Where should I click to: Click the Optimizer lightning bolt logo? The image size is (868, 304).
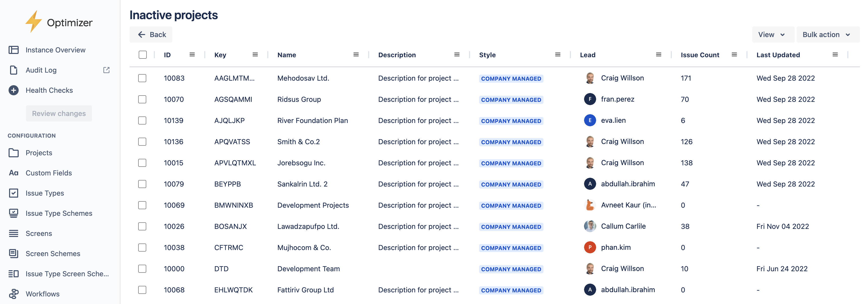click(34, 22)
